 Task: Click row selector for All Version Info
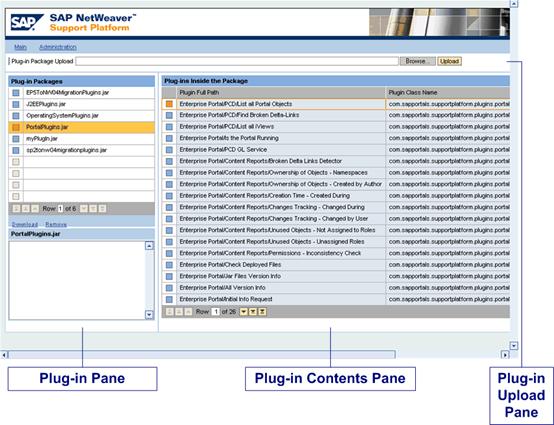169,288
